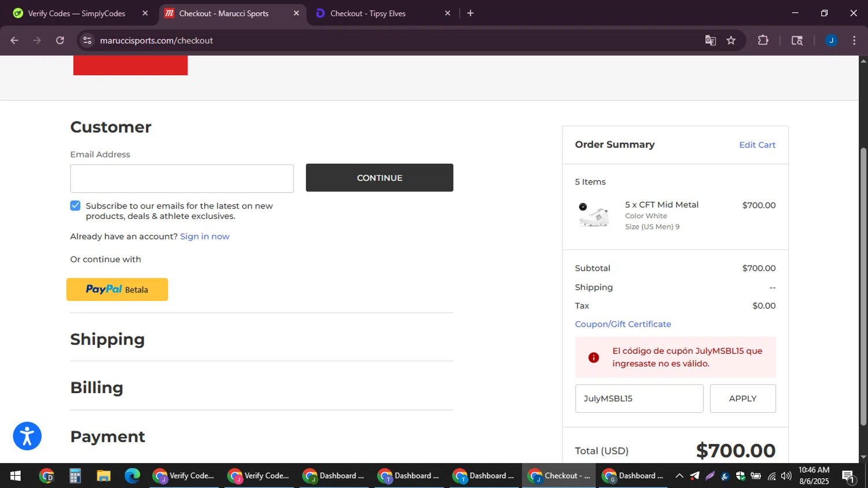Viewport: 868px width, 488px height.
Task: Click the 5 x CFT Mid Metal item name
Action: [x=662, y=205]
